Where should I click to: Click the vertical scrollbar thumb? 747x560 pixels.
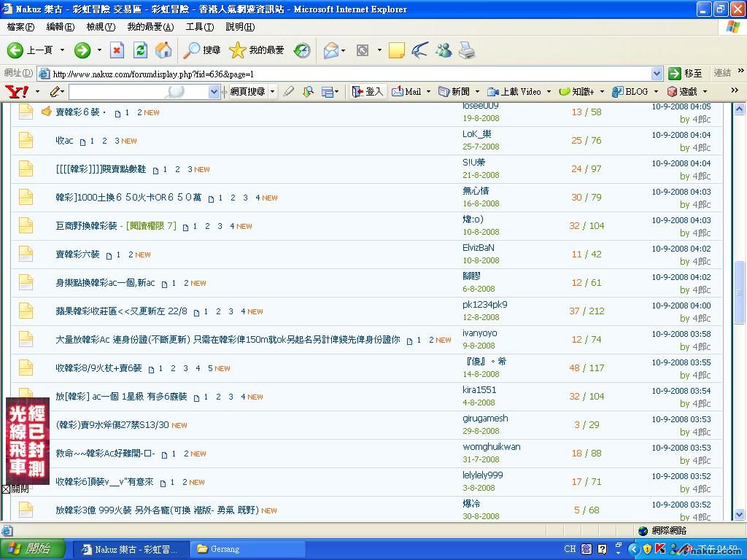tap(739, 292)
